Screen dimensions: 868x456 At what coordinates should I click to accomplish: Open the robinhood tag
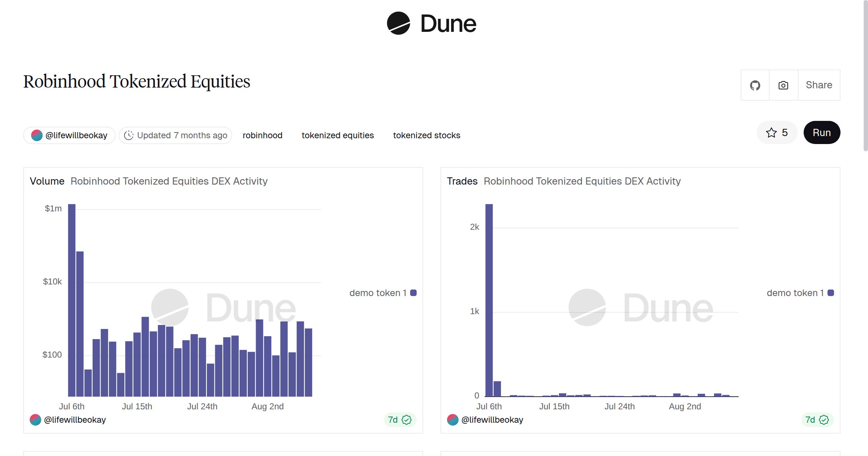(x=263, y=135)
